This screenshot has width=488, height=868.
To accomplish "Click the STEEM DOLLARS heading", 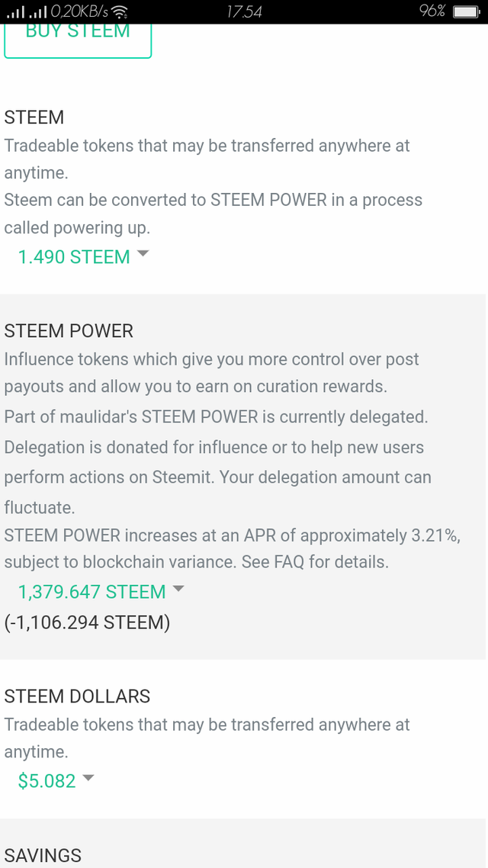I will 77,696.
